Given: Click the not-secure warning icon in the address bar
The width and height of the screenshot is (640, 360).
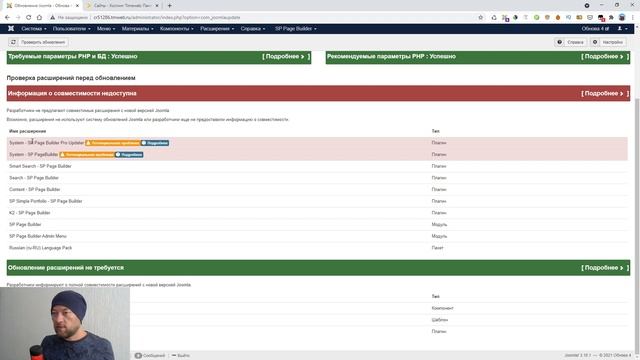Looking at the screenshot, I should [x=52, y=18].
